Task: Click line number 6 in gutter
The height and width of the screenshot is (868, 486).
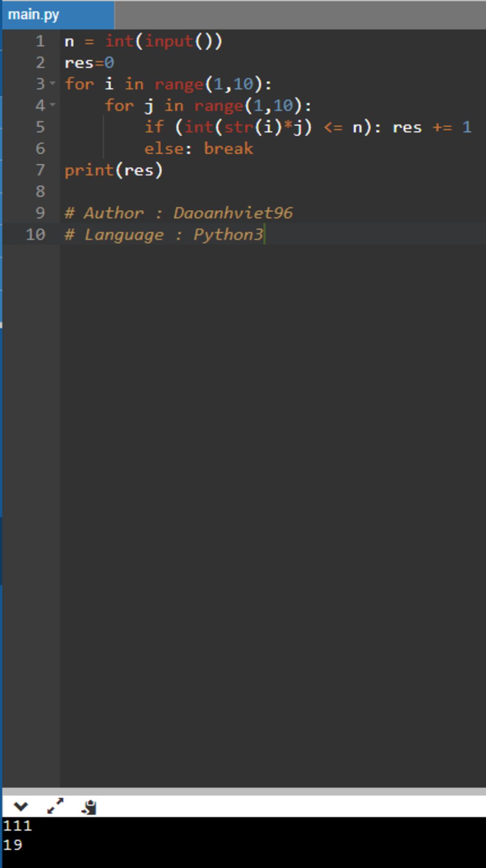Action: 40,149
